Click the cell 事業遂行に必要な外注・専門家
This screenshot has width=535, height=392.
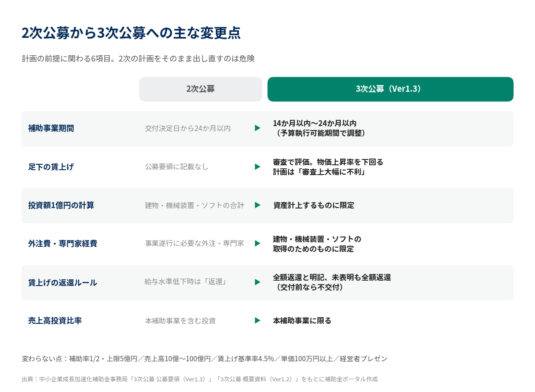[194, 244]
